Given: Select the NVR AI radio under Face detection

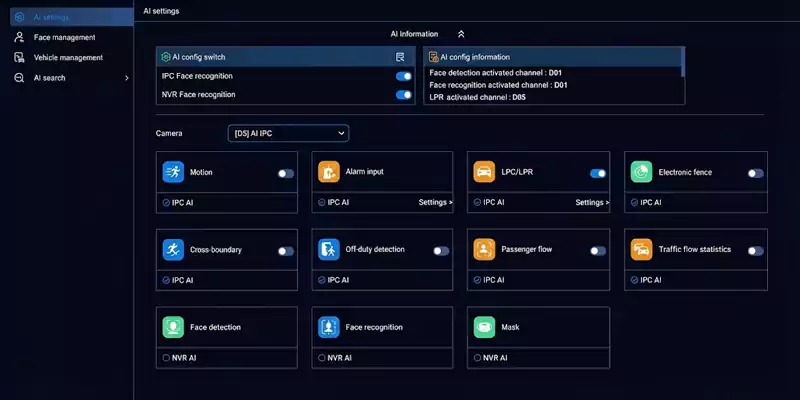Looking at the screenshot, I should pyautogui.click(x=166, y=357).
